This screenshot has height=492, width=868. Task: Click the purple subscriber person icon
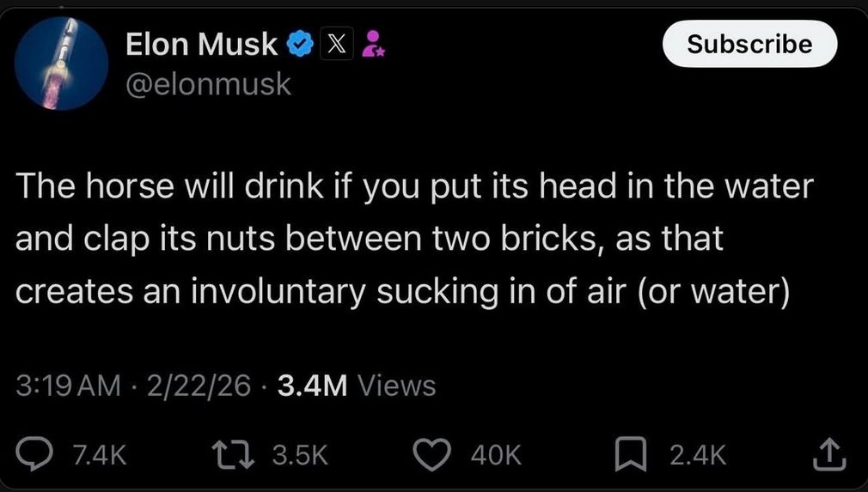coord(372,45)
